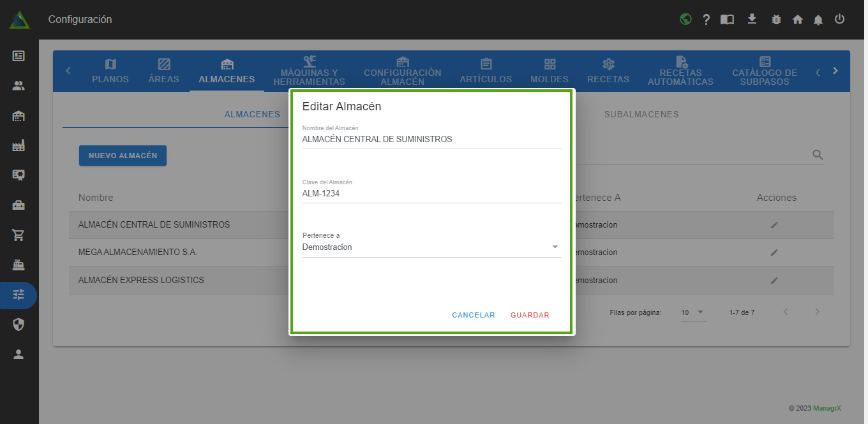This screenshot has height=424, width=868.
Task: Click the Clave del Almacén field
Action: 431,193
